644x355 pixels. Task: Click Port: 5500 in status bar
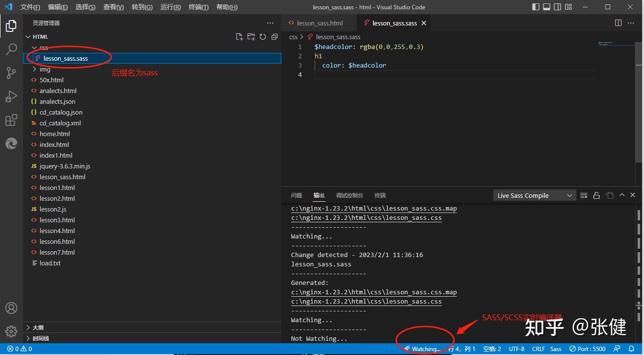[587, 349]
